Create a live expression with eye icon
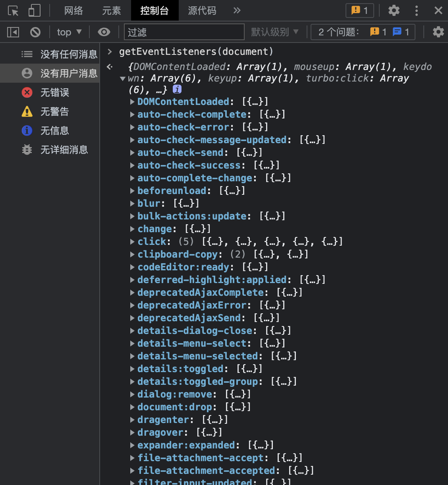The height and width of the screenshot is (485, 448). [104, 32]
